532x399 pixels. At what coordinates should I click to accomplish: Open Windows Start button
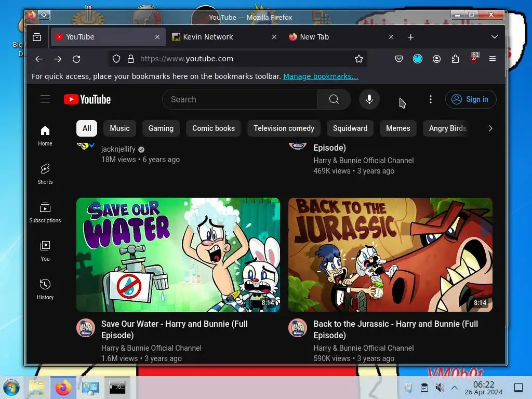[x=11, y=388]
